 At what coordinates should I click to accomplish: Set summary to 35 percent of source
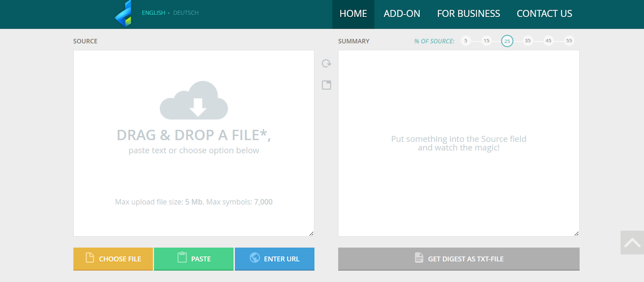coord(528,41)
